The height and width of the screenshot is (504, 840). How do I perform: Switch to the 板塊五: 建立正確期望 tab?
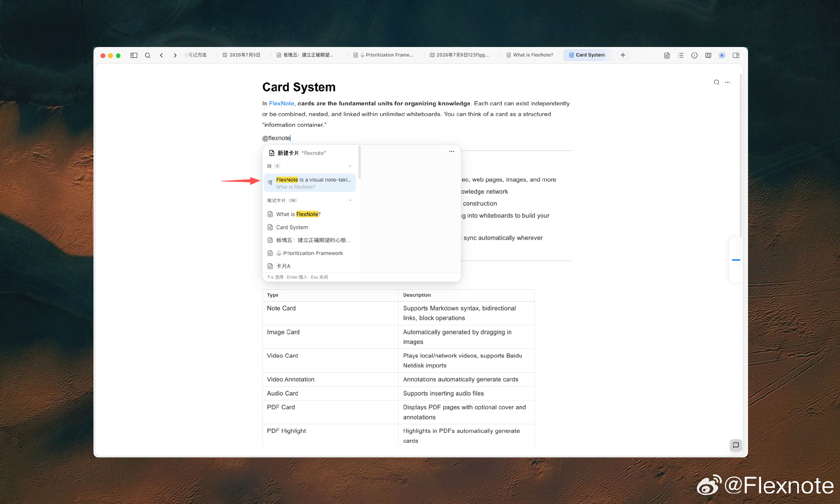305,55
